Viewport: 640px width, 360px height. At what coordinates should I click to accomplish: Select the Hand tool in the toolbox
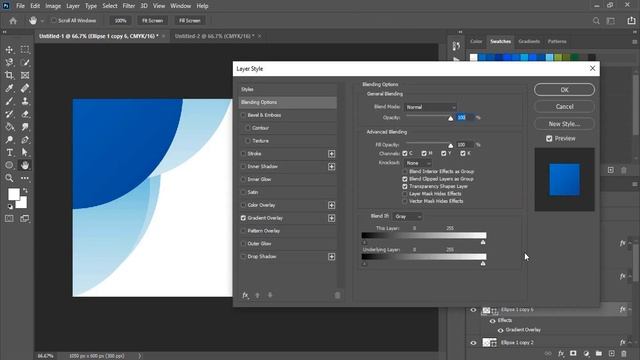pyautogui.click(x=25, y=165)
